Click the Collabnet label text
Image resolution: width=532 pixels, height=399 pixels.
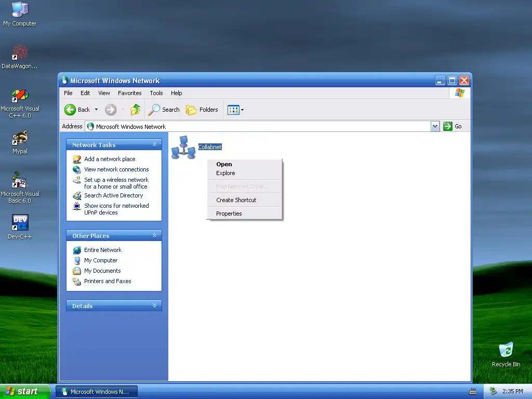click(210, 147)
